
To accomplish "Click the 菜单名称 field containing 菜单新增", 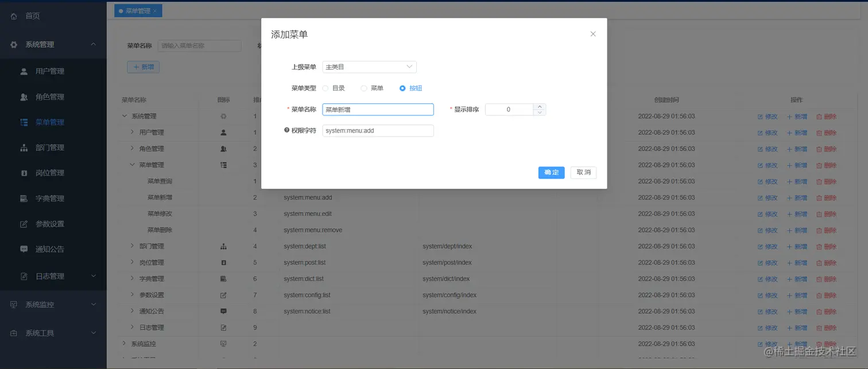I will click(378, 110).
